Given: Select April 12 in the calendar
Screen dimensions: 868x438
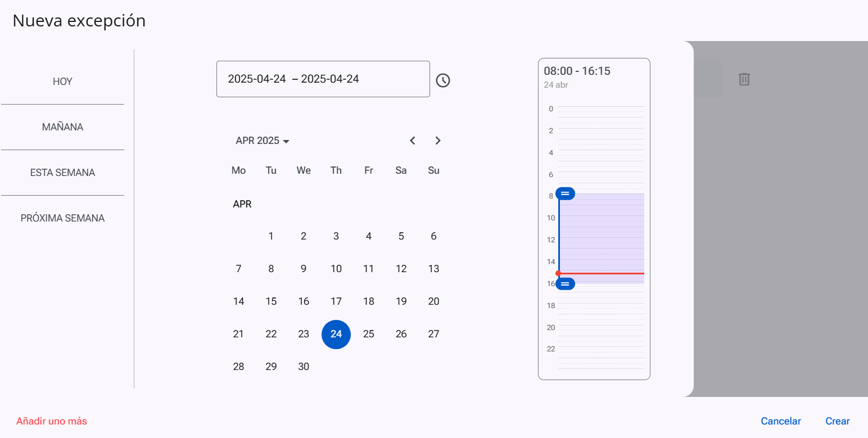Looking at the screenshot, I should [401, 269].
